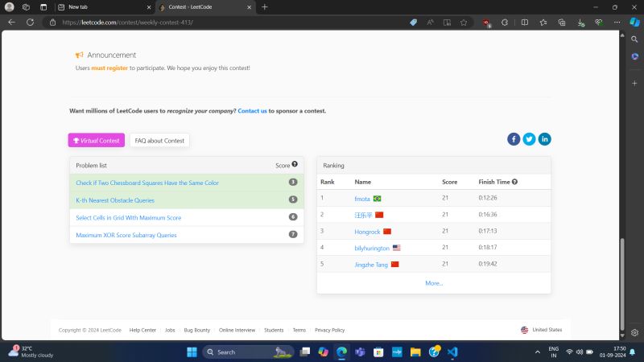The width and height of the screenshot is (644, 362).
Task: View profile of bilyhurington
Action: 372,249
